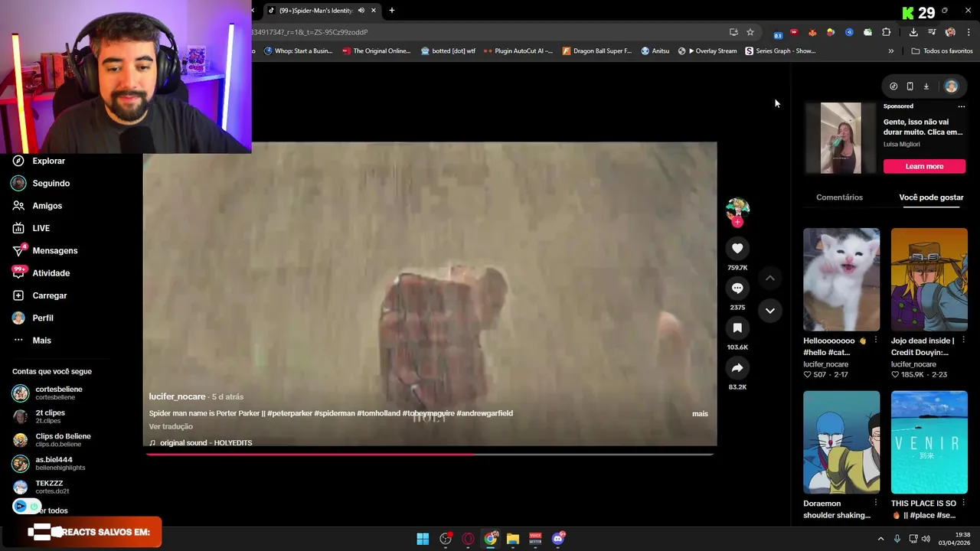
Task: Open Seguindo feed in the sidebar
Action: pyautogui.click(x=51, y=183)
